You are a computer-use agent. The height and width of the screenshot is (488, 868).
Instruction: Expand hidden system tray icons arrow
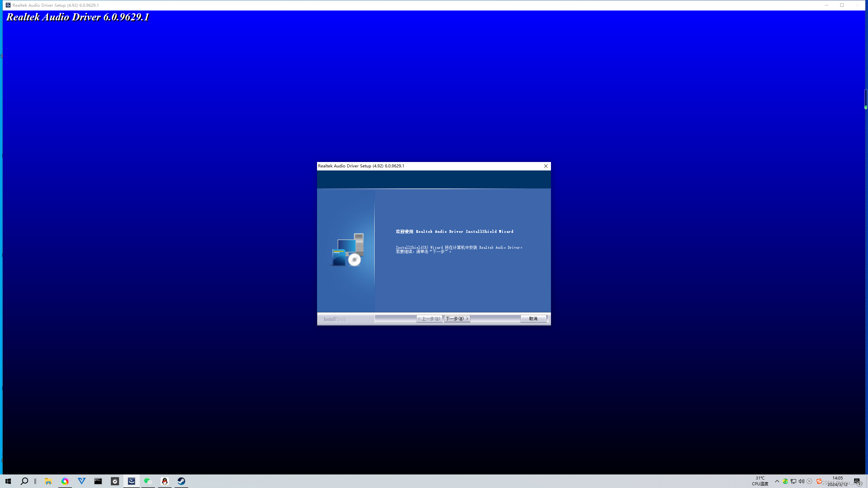777,481
